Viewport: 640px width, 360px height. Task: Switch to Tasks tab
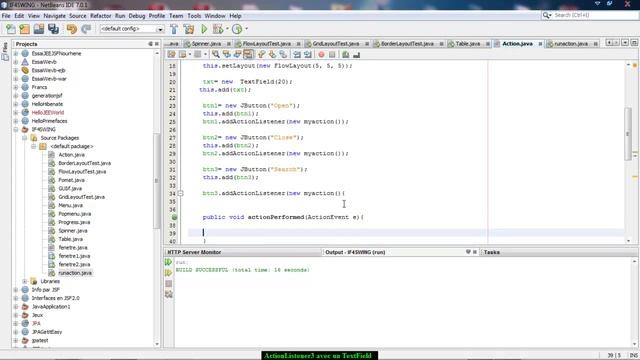pos(491,252)
